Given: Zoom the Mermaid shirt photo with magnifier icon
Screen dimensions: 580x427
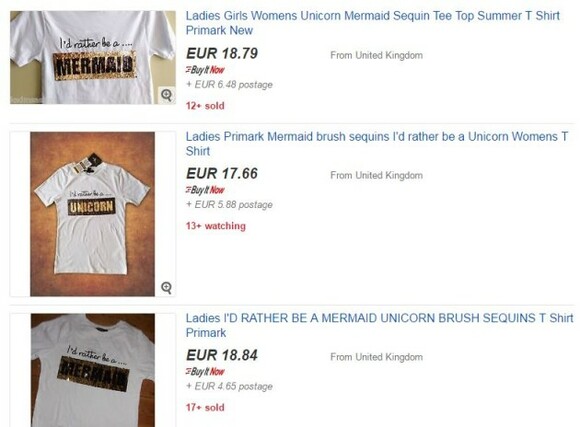Looking at the screenshot, I should click(166, 95).
